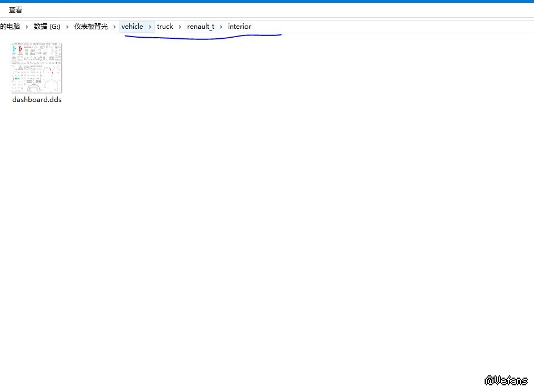
Task: Go to 仪表板背光 folder in address bar
Action: [x=91, y=27]
